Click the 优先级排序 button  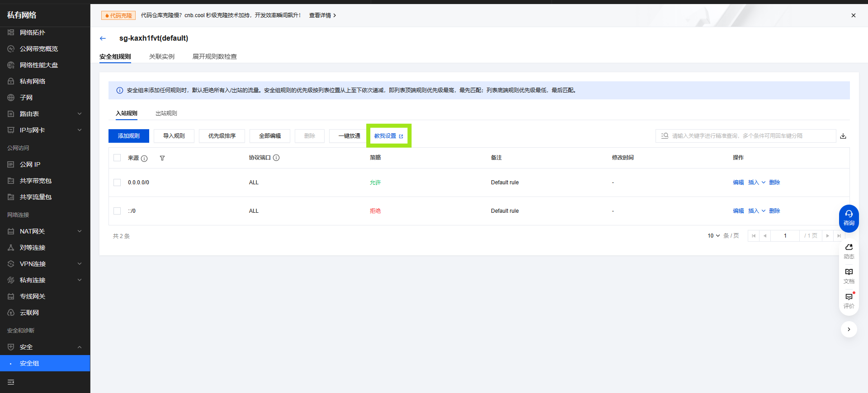pyautogui.click(x=222, y=136)
